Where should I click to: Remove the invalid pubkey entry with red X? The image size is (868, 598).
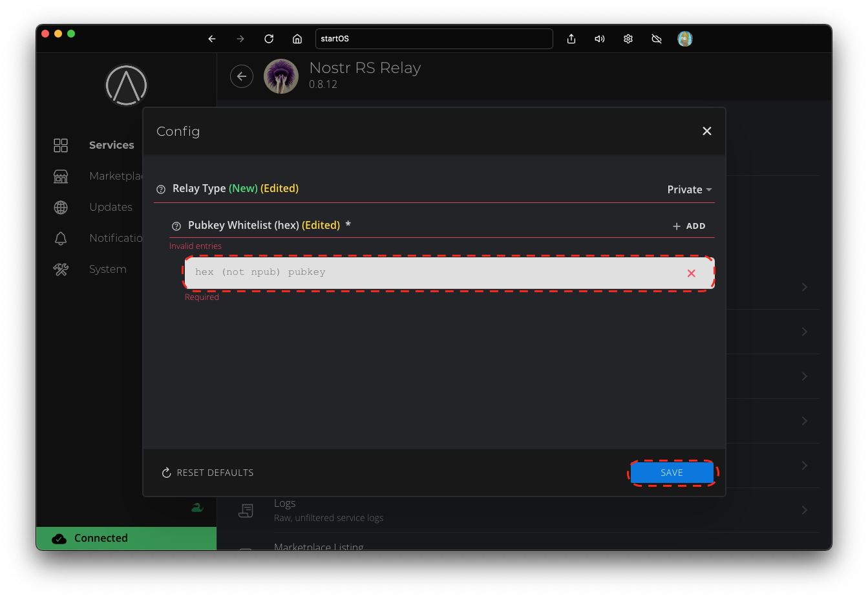(x=691, y=273)
